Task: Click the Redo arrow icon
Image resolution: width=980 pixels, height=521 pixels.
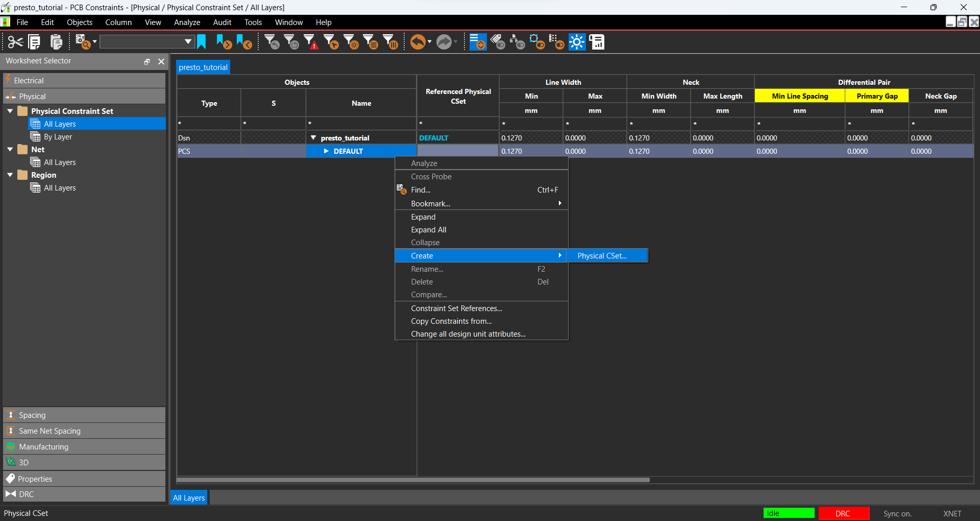Action: (x=443, y=41)
